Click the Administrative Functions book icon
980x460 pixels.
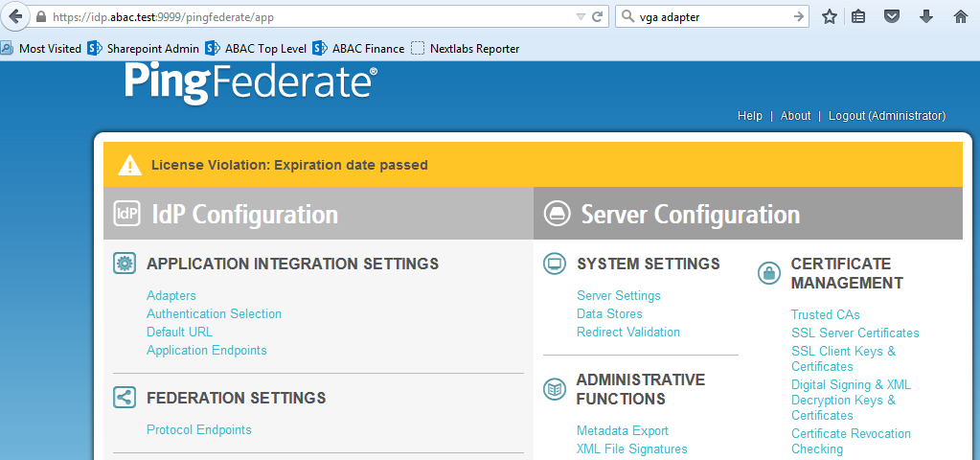[x=555, y=389]
